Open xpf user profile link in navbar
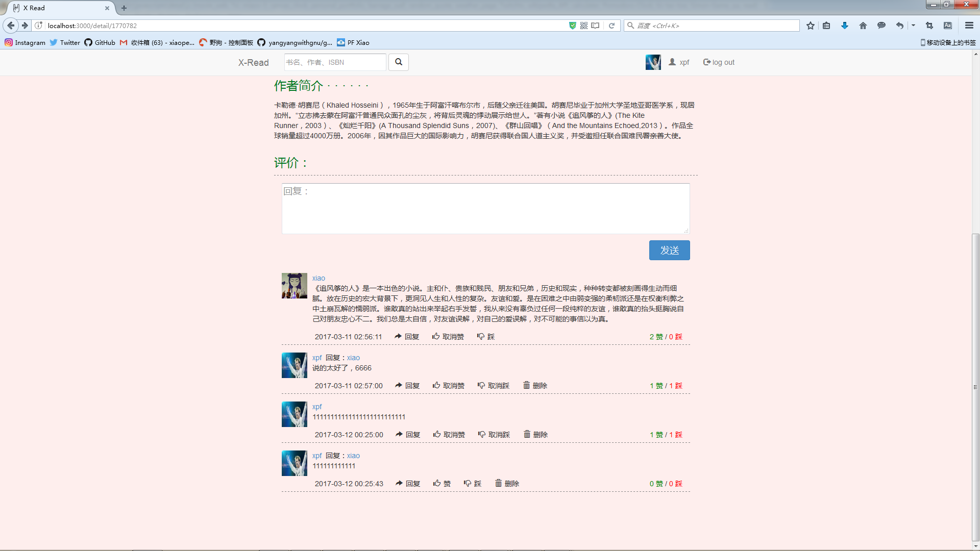Viewport: 980px width, 551px height. click(x=679, y=62)
